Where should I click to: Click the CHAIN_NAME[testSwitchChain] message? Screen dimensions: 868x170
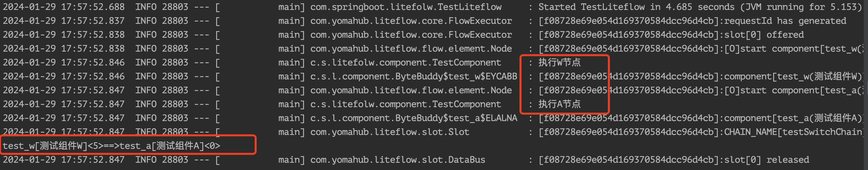793,132
